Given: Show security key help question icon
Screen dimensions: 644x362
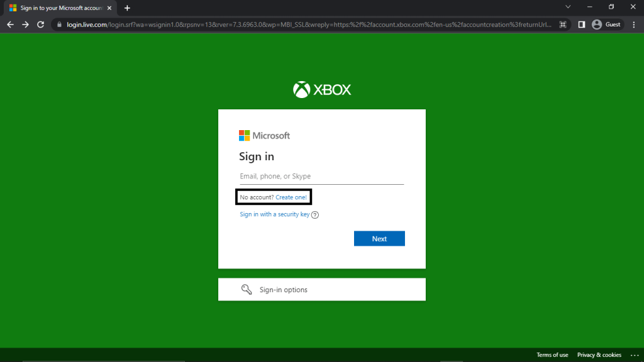Looking at the screenshot, I should [315, 215].
